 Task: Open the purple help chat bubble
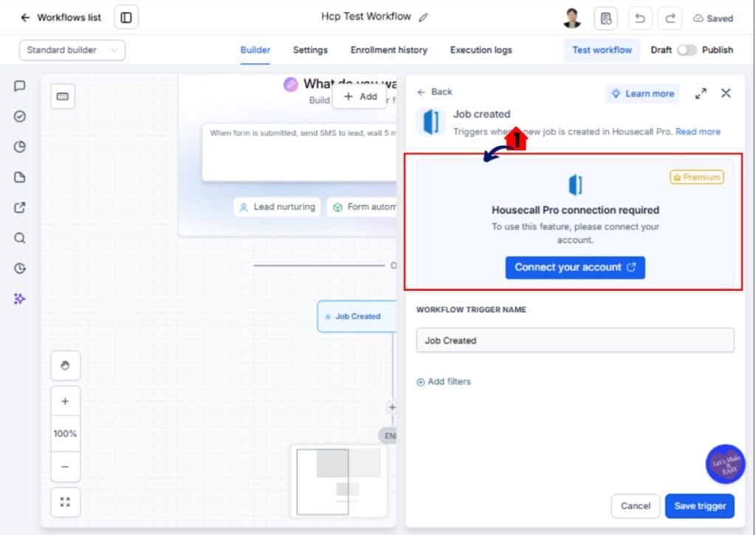[726, 464]
